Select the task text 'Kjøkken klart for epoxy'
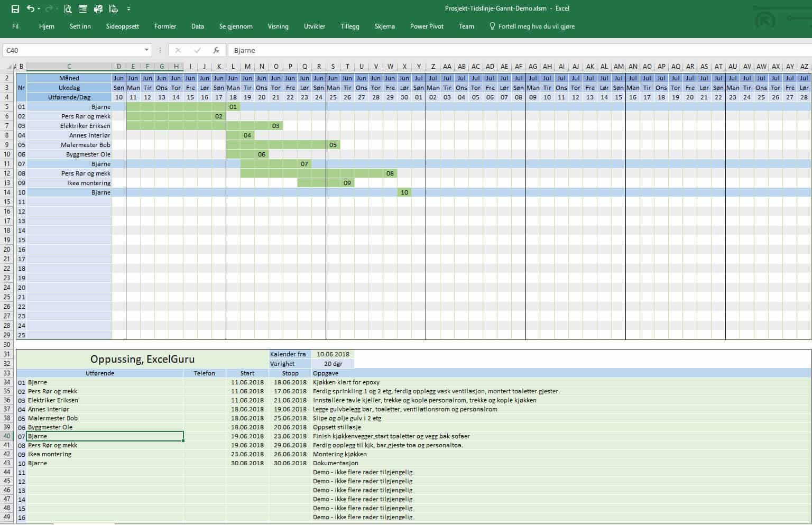Image resolution: width=812 pixels, height=525 pixels. coord(346,382)
